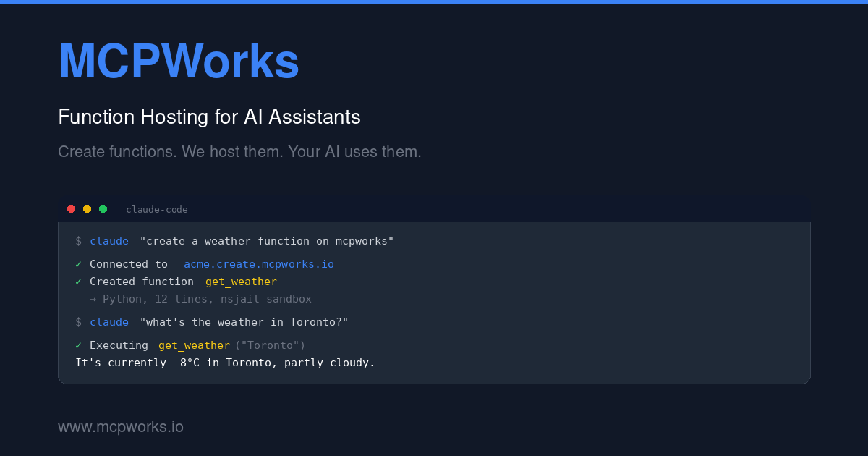Click the first 'claude' command word
This screenshot has height=456, width=868.
click(x=109, y=241)
